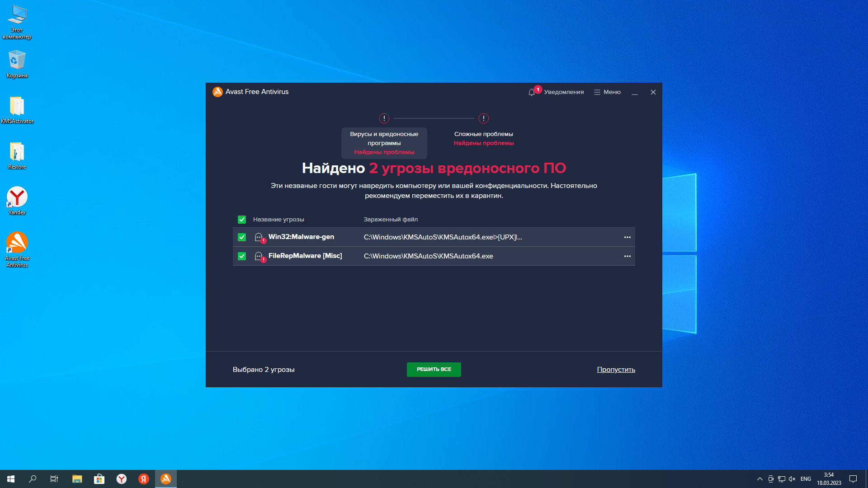The width and height of the screenshot is (868, 488).
Task: Toggle the select-all threats checkbox
Action: tap(242, 220)
